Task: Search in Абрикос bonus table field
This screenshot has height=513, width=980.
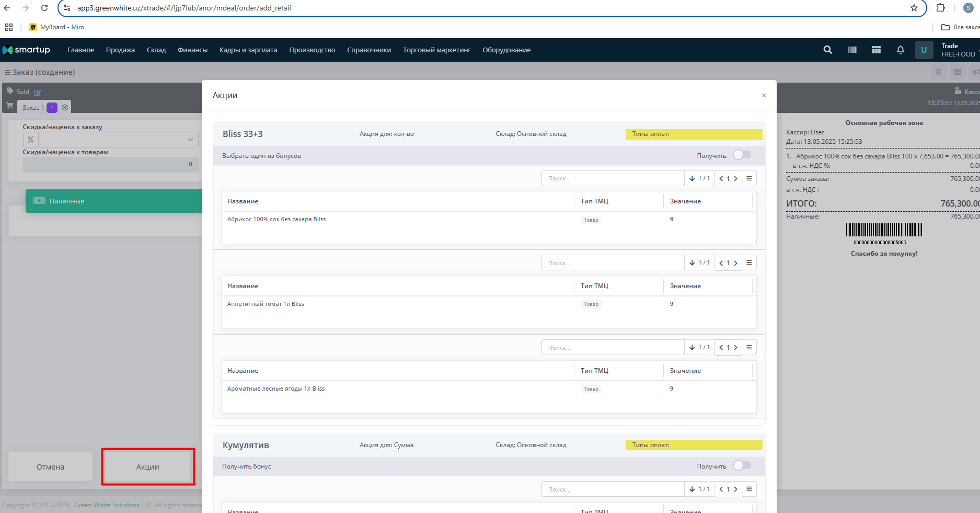Action: [613, 178]
